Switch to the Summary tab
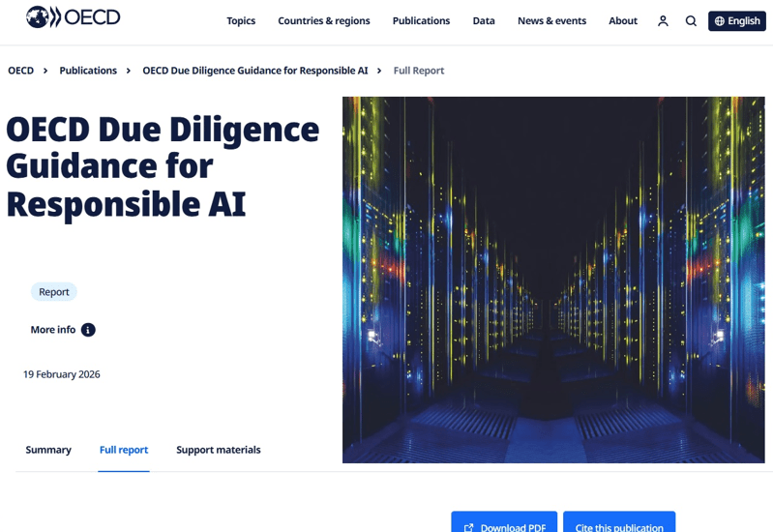This screenshot has height=532, width=773. 48,450
